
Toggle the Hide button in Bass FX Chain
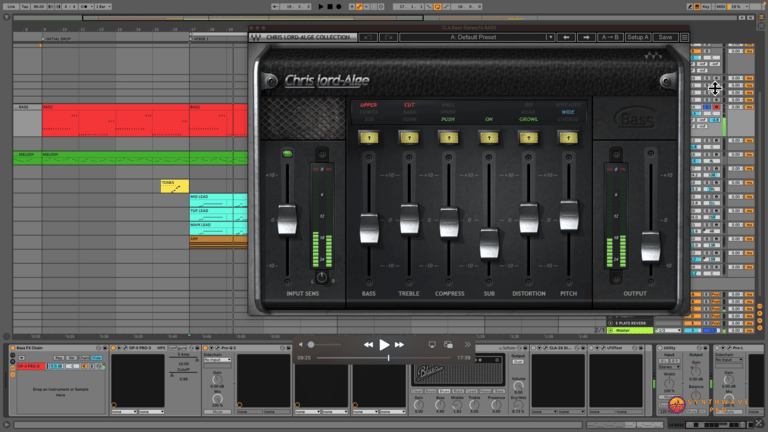coord(96,358)
